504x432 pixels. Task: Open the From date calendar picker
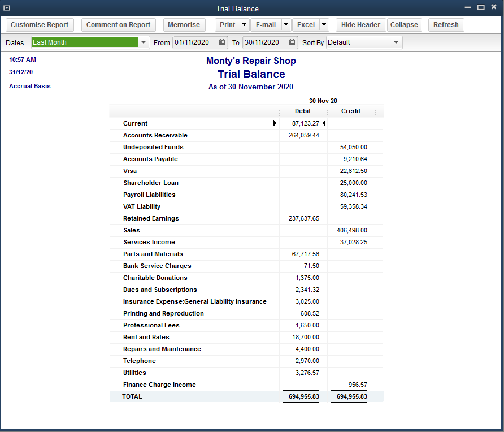coord(221,42)
